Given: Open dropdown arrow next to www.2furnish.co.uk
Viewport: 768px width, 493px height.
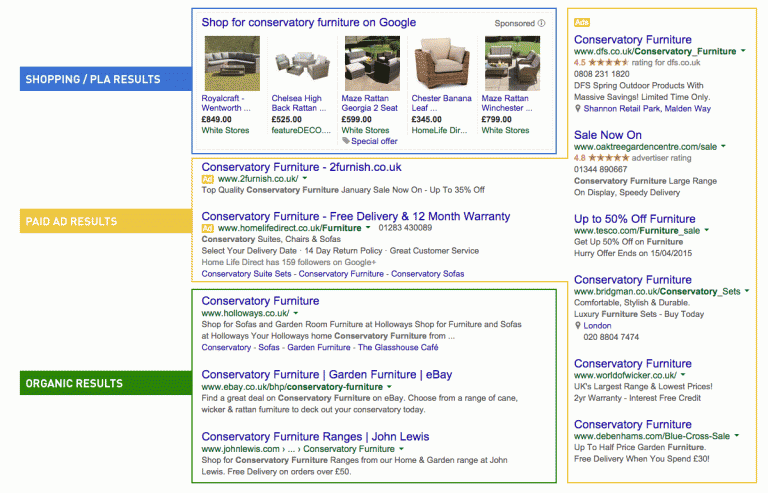Looking at the screenshot, I should pyautogui.click(x=305, y=179).
